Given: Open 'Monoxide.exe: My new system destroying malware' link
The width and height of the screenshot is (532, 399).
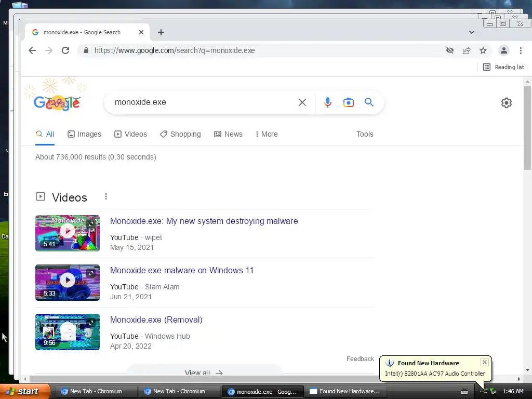Looking at the screenshot, I should point(204,221).
